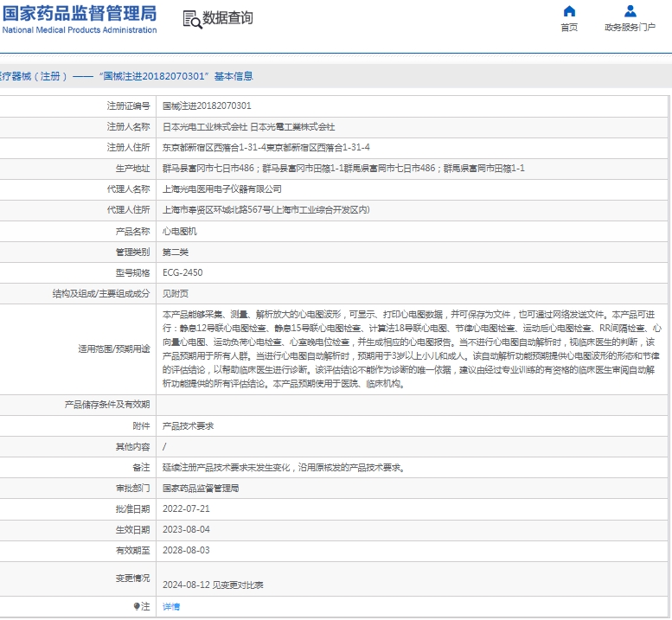Screen dimensions: 672x620
Task: Click the 变更情况 row label
Action: [133, 578]
